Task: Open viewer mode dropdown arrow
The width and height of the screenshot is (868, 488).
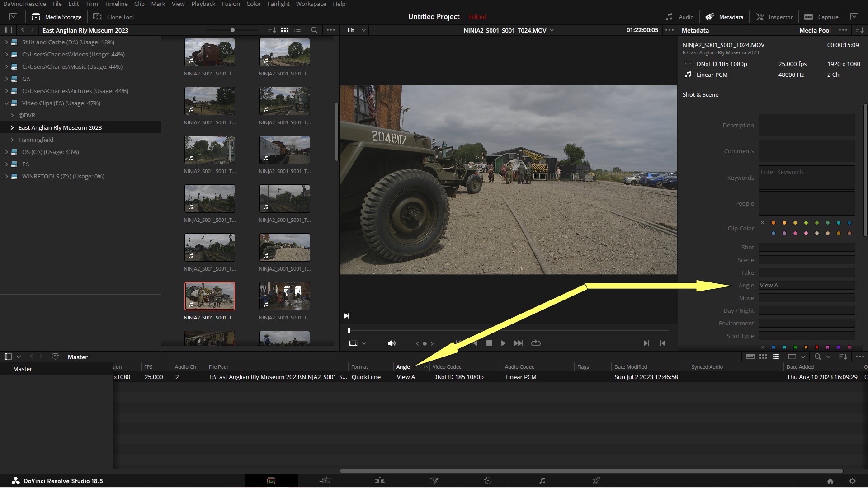Action: (x=364, y=343)
